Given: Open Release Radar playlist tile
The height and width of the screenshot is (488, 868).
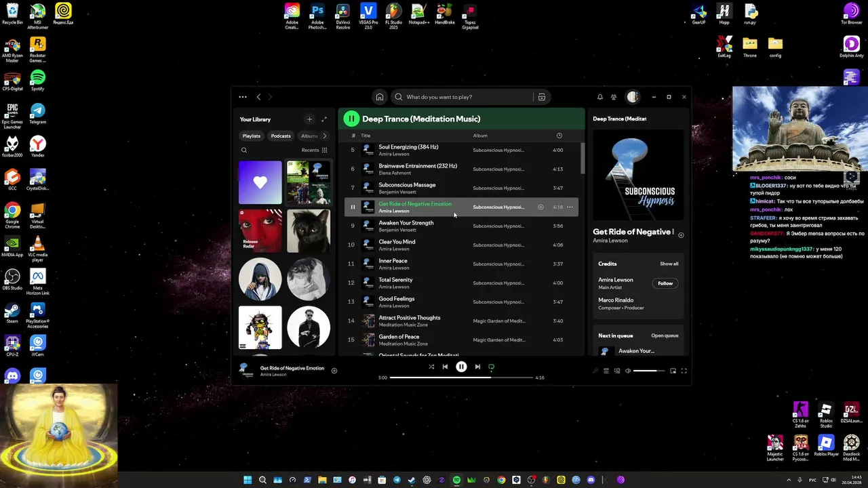Looking at the screenshot, I should 260,231.
